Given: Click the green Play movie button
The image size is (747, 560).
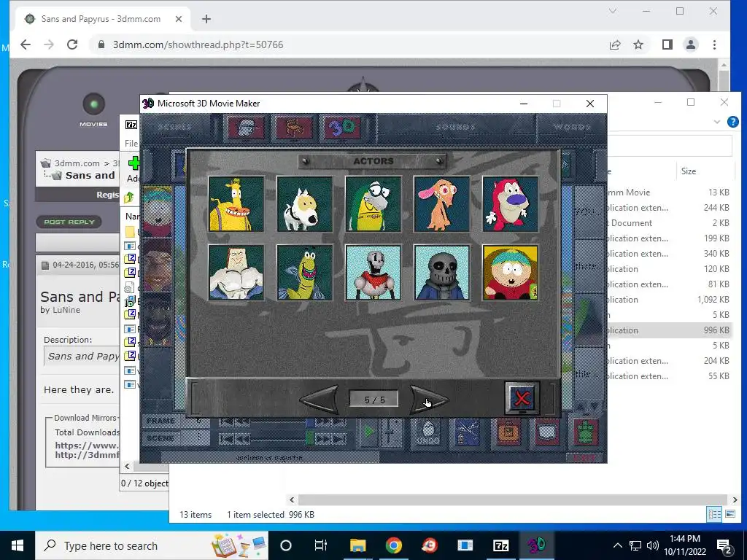Looking at the screenshot, I should pos(368,432).
